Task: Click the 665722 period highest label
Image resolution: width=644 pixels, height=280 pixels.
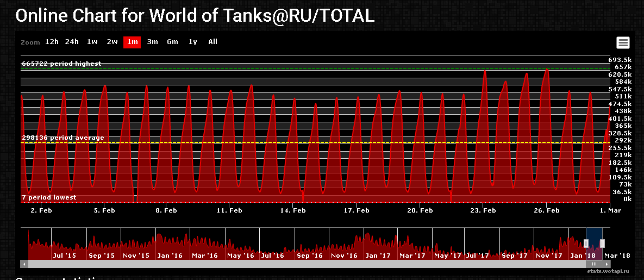Action: [x=61, y=64]
